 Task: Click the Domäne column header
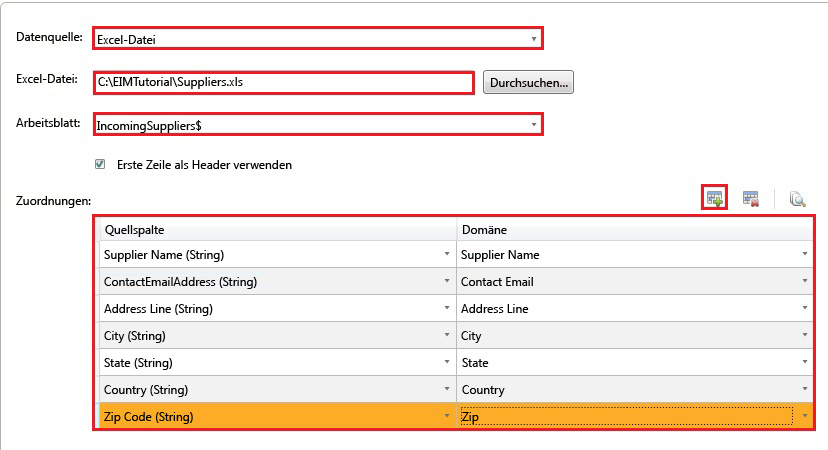(634, 229)
